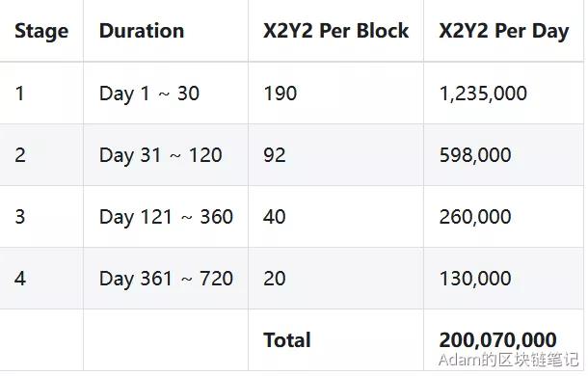Click the Stage column header
The image size is (588, 376).
(x=41, y=31)
